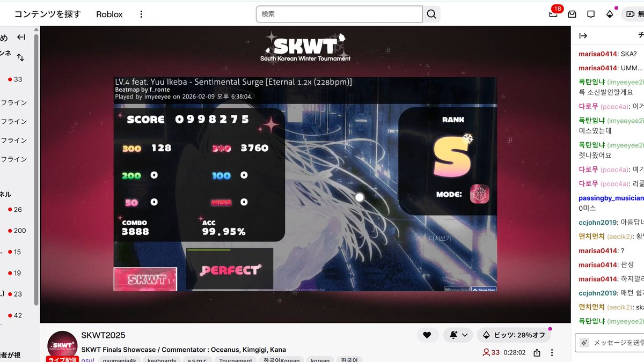644x362 pixels.
Task: Click the share icon below the stream
Action: click(x=537, y=352)
